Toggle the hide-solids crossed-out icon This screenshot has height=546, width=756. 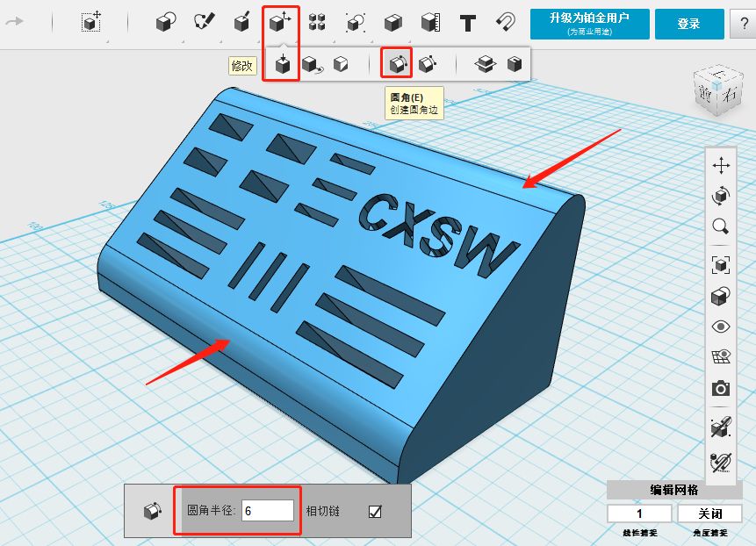coord(721,427)
